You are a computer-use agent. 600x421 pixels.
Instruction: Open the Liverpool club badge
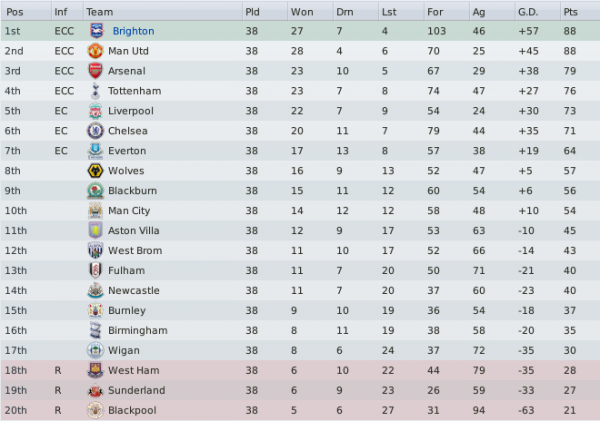tap(96, 111)
